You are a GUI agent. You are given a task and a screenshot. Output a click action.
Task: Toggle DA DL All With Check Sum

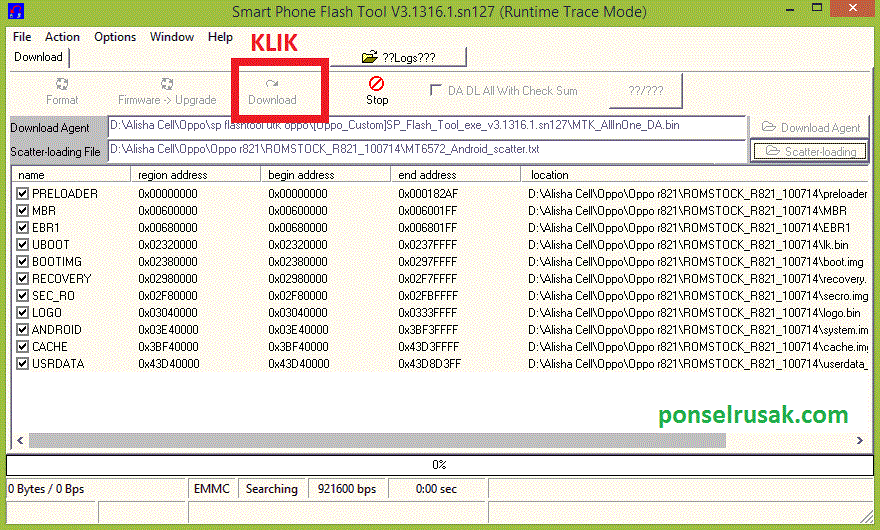(436, 90)
